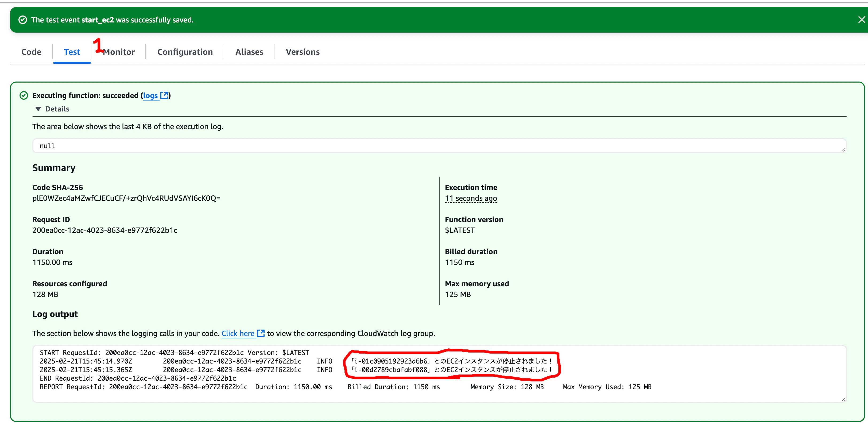Select the Request ID value under Summary
The width and height of the screenshot is (868, 425).
105,230
